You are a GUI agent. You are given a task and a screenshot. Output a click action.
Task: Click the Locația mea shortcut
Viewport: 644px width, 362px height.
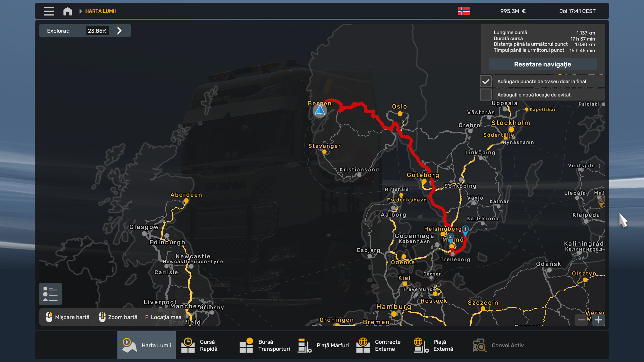tap(163, 317)
